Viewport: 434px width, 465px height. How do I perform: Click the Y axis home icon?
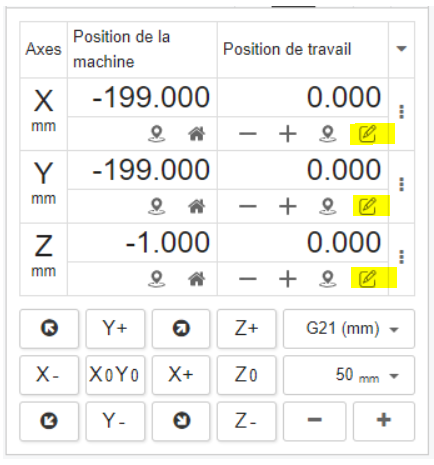tap(197, 206)
